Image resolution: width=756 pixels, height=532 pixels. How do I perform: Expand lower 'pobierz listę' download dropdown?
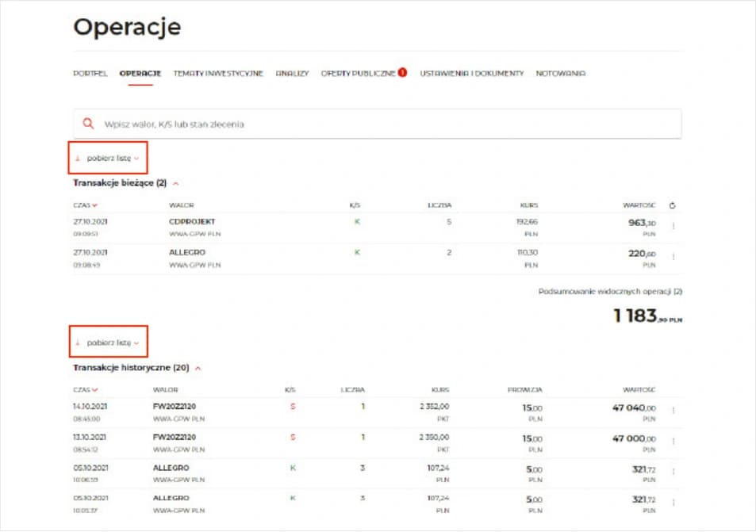pos(108,343)
